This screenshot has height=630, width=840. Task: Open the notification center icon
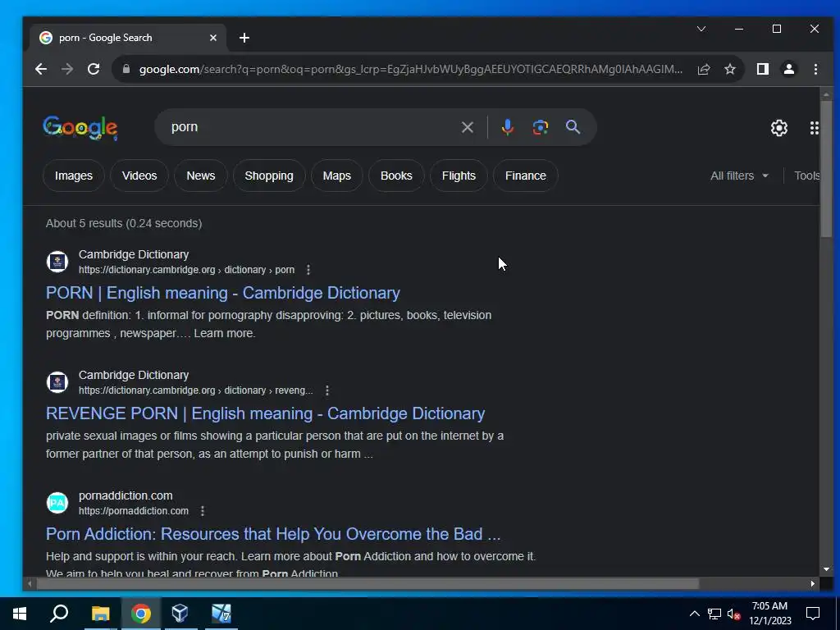[x=813, y=614]
